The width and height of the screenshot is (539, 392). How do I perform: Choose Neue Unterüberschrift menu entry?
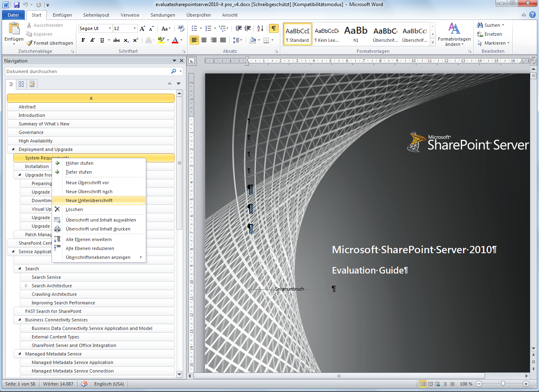tap(99, 200)
